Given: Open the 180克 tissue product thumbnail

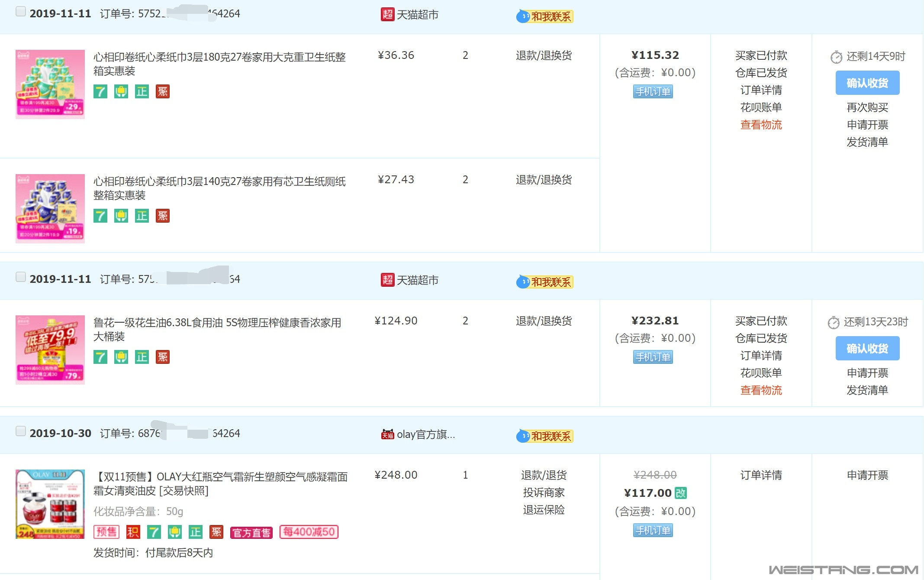Looking at the screenshot, I should [x=50, y=84].
